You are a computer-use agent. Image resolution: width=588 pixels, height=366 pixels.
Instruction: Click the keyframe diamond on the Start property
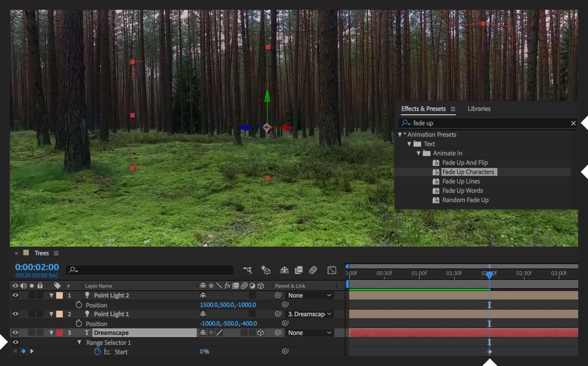coord(489,351)
